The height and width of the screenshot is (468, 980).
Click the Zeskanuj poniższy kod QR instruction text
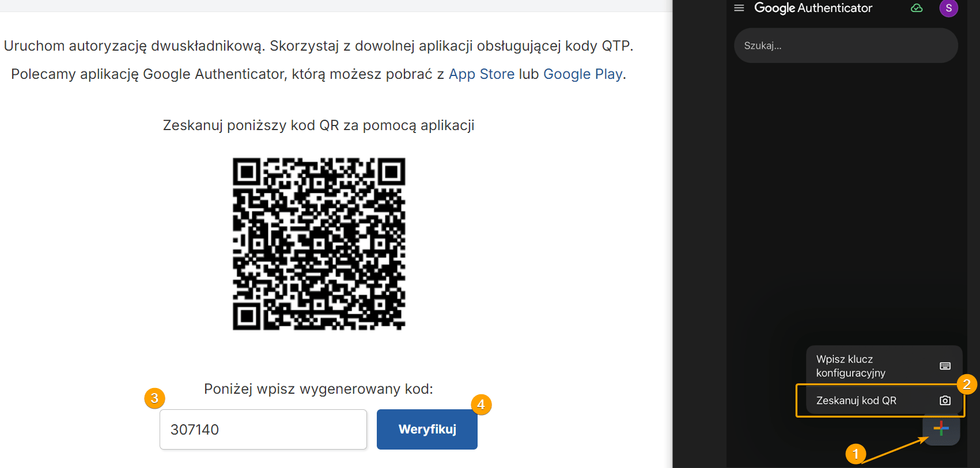point(319,125)
